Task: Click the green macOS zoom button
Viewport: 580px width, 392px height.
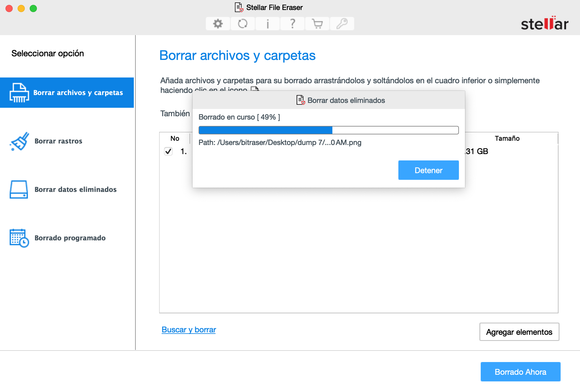Action: 33,8
